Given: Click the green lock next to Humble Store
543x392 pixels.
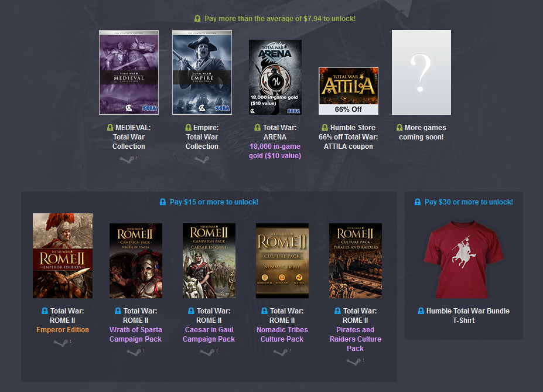Looking at the screenshot, I should 325,127.
